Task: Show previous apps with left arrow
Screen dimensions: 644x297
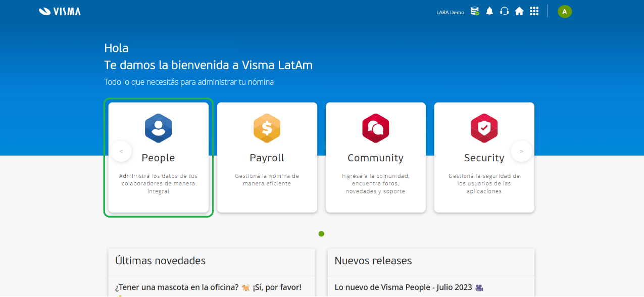Action: [x=121, y=151]
